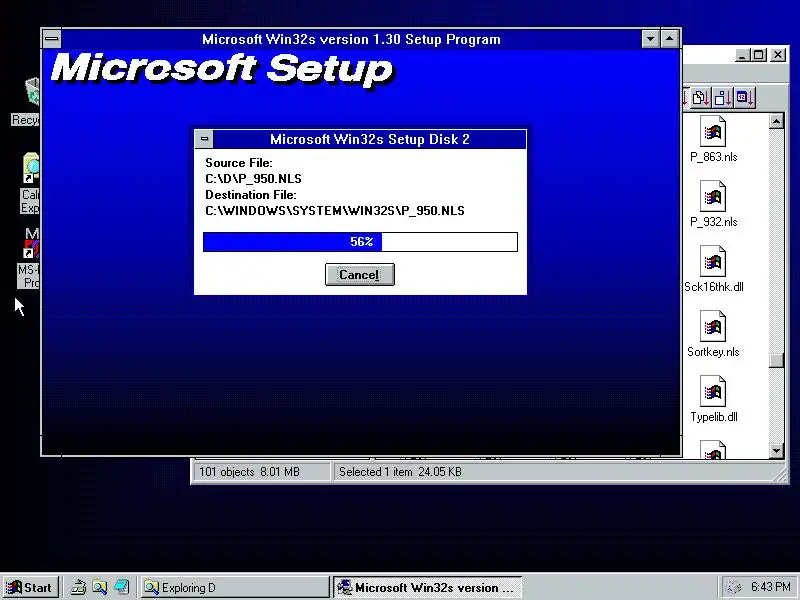Click the system tray icon beside the clock
This screenshot has height=600, width=800.
734,587
